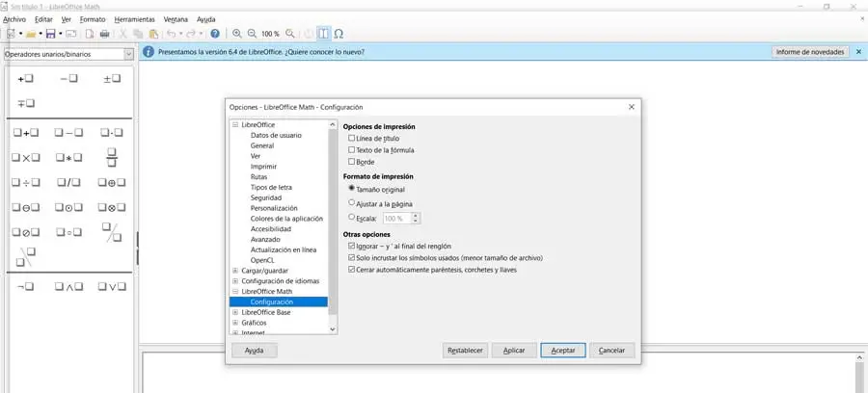Image resolution: width=868 pixels, height=393 pixels.
Task: Open LibreOffice Help blue question icon
Action: pos(215,34)
